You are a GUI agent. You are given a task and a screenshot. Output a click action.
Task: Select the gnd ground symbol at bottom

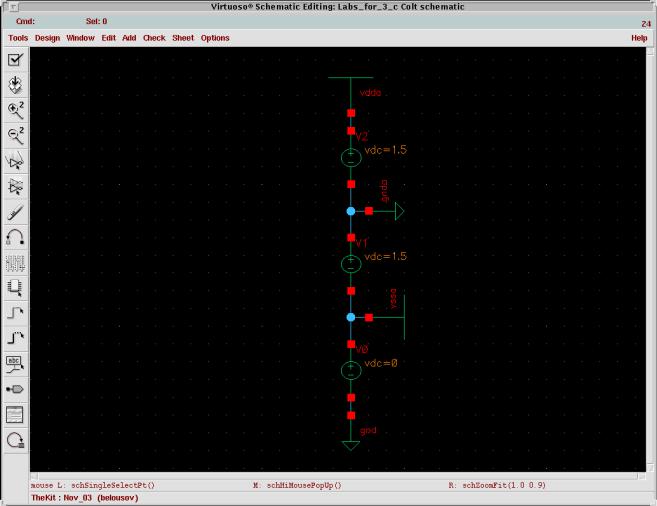tap(351, 446)
